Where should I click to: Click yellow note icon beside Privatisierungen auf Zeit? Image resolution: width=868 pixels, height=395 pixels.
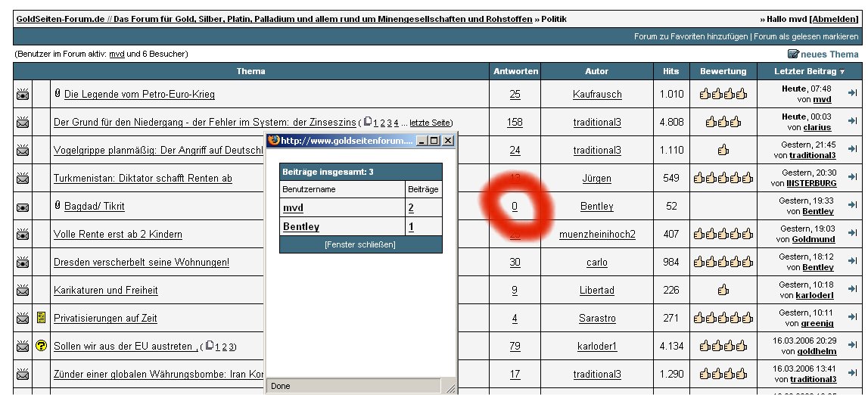point(42,318)
